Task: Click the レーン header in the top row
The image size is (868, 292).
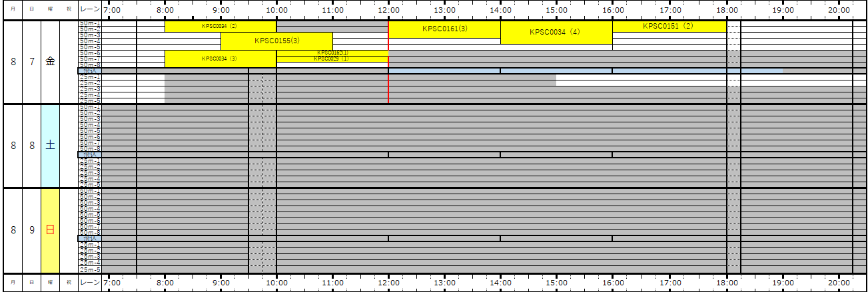Action: [x=89, y=10]
